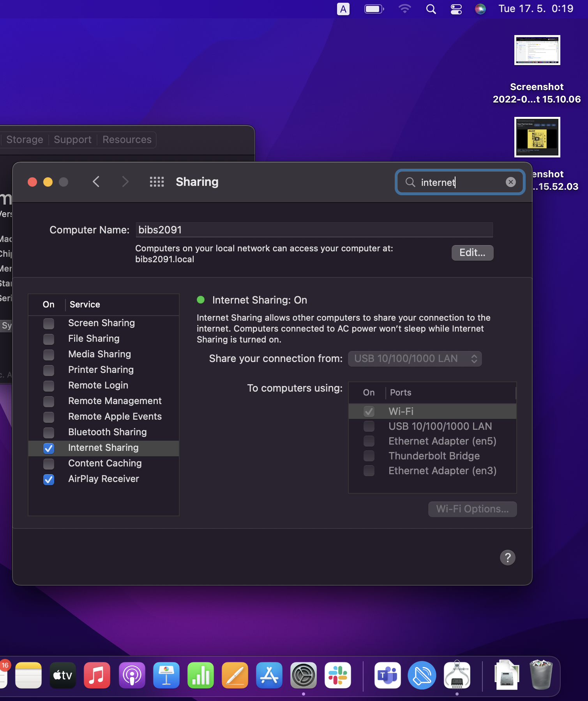The height and width of the screenshot is (701, 588).
Task: Open the Trash in the Dock
Action: pyautogui.click(x=541, y=675)
